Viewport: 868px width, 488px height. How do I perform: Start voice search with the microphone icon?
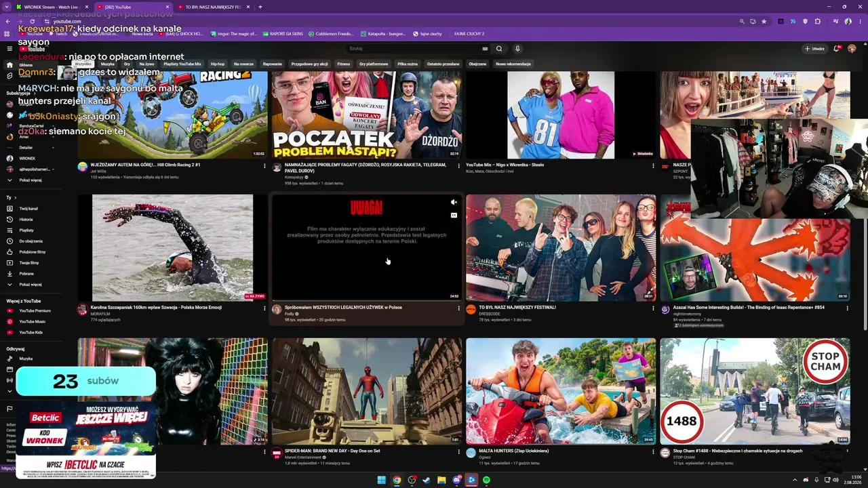point(517,49)
